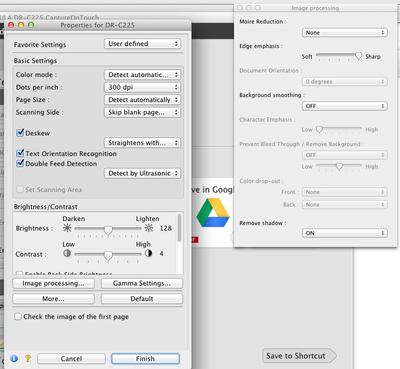The image size is (400, 369).
Task: Click the Google Drive logo icon
Action: pyautogui.click(x=213, y=213)
